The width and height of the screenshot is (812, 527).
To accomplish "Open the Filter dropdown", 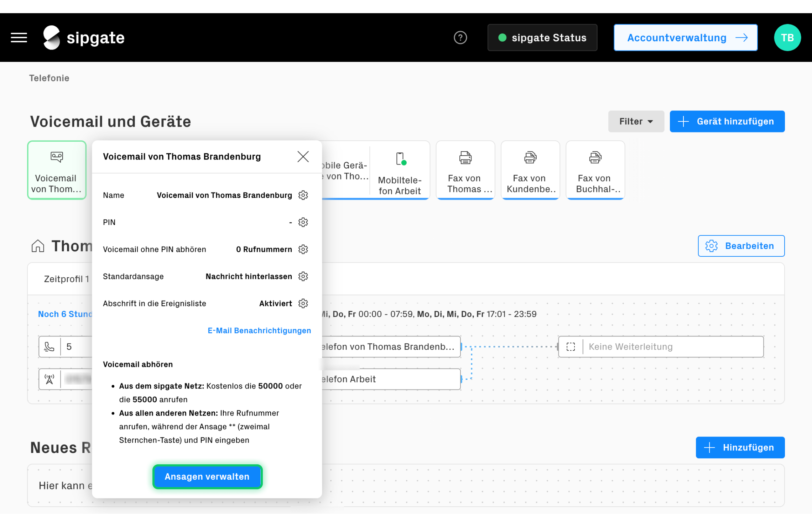I will [636, 121].
